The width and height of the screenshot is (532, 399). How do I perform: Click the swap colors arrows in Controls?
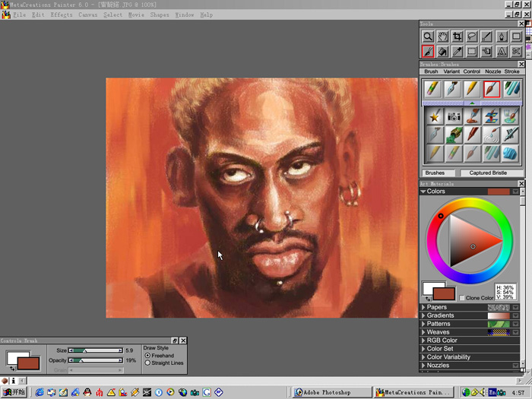coord(12,368)
